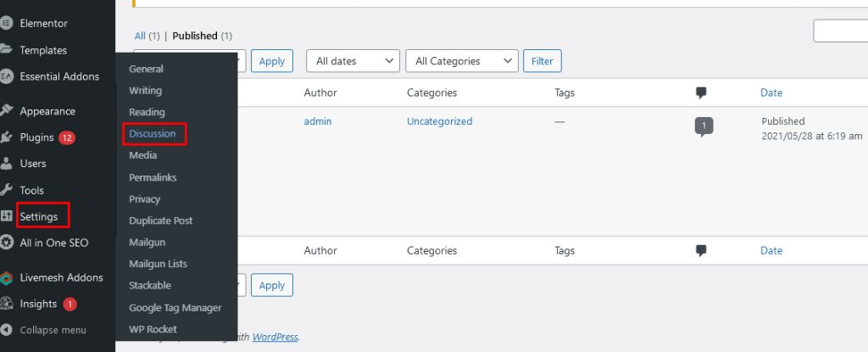Screen dimensions: 868x352
Task: Select Permalinks in Settings submenu
Action: (x=153, y=177)
